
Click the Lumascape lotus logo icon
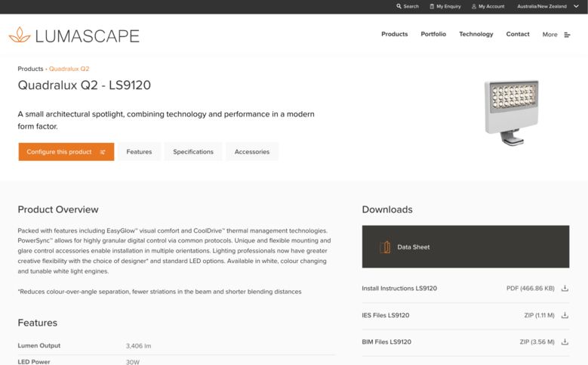click(x=20, y=35)
